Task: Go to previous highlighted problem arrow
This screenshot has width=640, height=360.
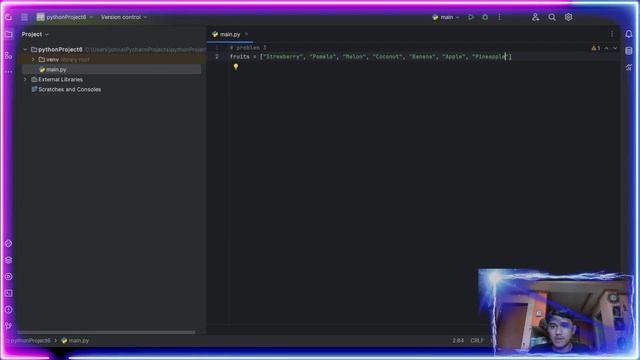Action: click(x=606, y=48)
